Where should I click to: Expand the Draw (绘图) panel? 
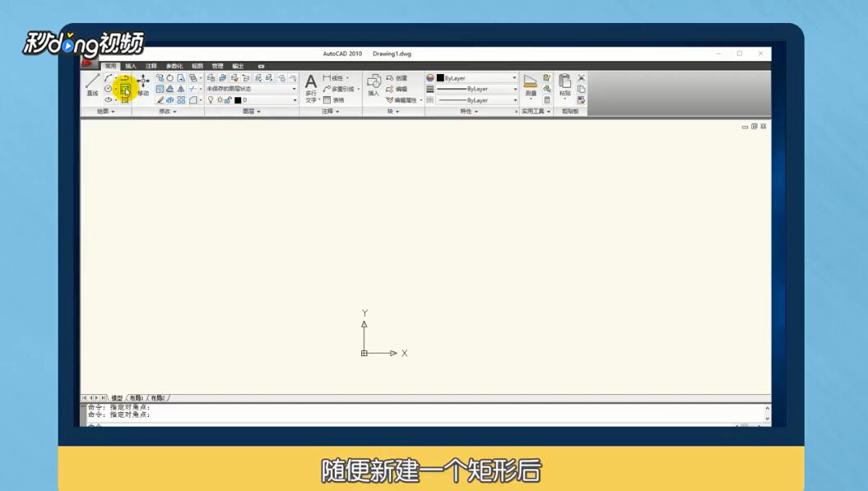coord(106,111)
